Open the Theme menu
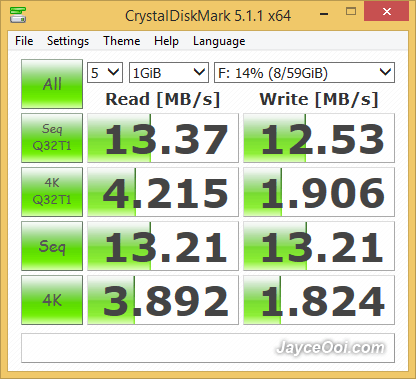The height and width of the screenshot is (379, 416). coord(122,41)
